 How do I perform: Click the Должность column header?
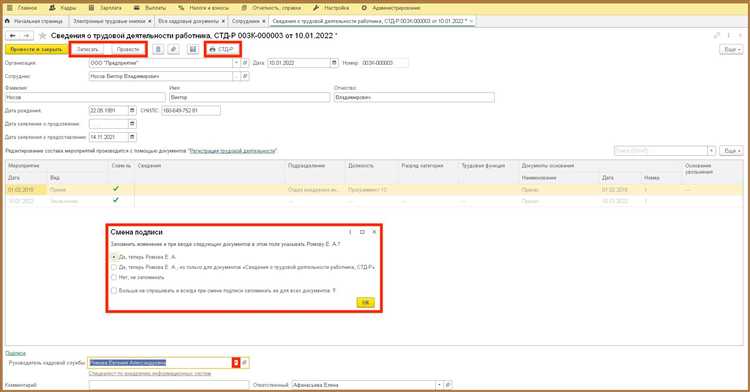(361, 165)
